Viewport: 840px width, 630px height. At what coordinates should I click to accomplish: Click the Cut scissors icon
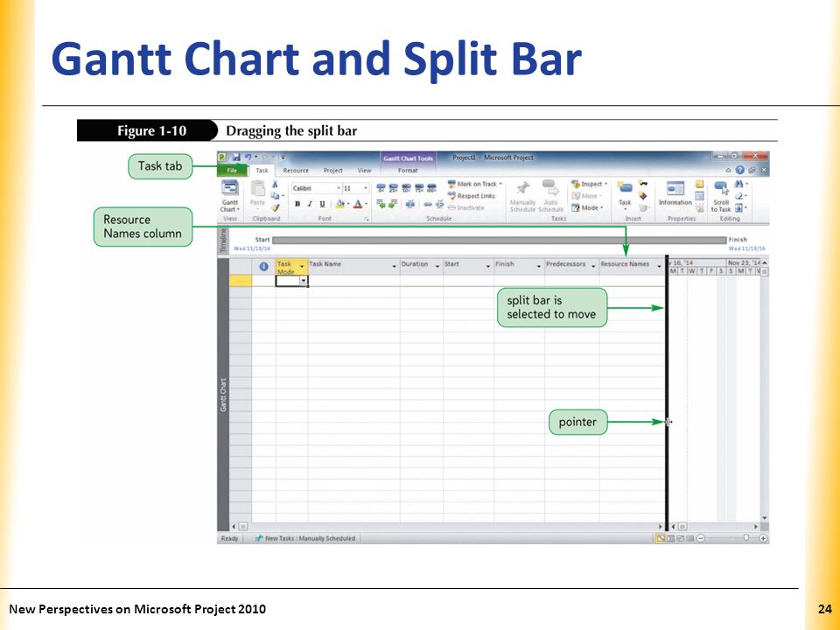click(275, 185)
